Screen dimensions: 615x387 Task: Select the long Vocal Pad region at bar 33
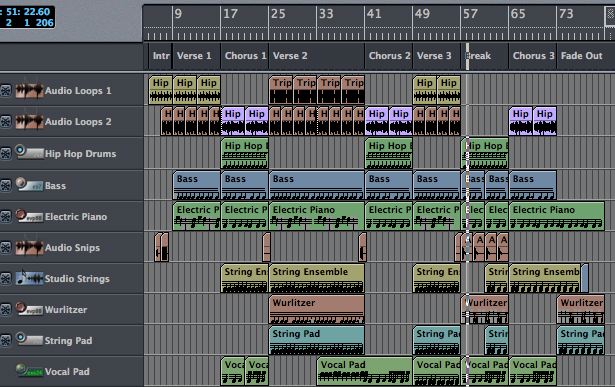pos(364,371)
